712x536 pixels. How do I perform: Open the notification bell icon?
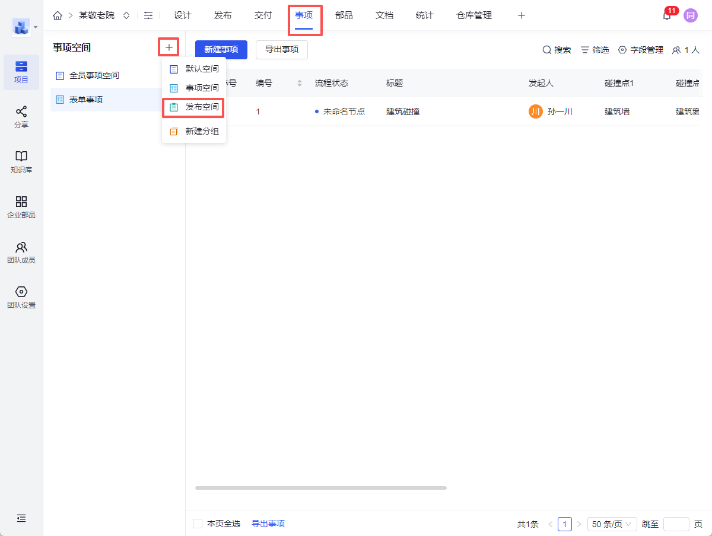pos(667,15)
